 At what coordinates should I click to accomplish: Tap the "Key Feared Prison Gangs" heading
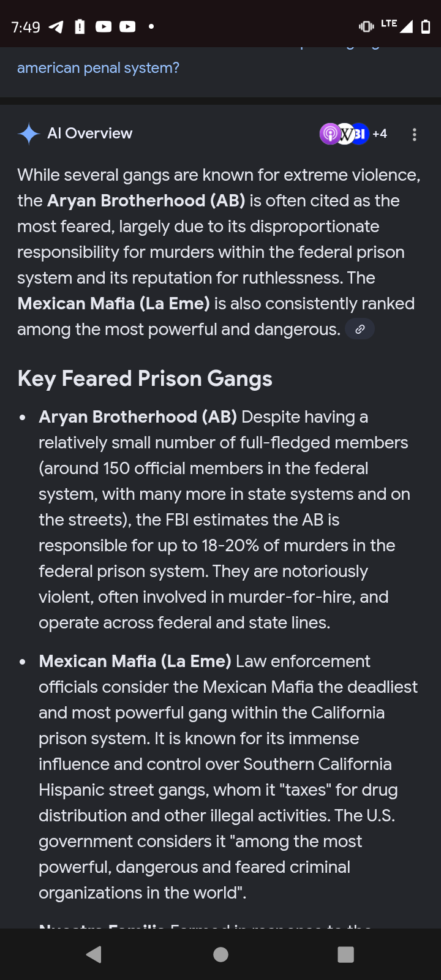click(145, 379)
